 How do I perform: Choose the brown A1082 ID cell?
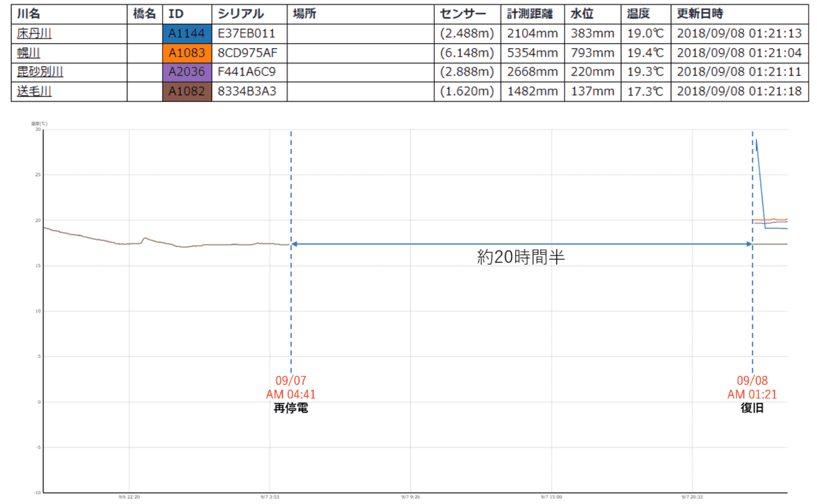tap(187, 91)
